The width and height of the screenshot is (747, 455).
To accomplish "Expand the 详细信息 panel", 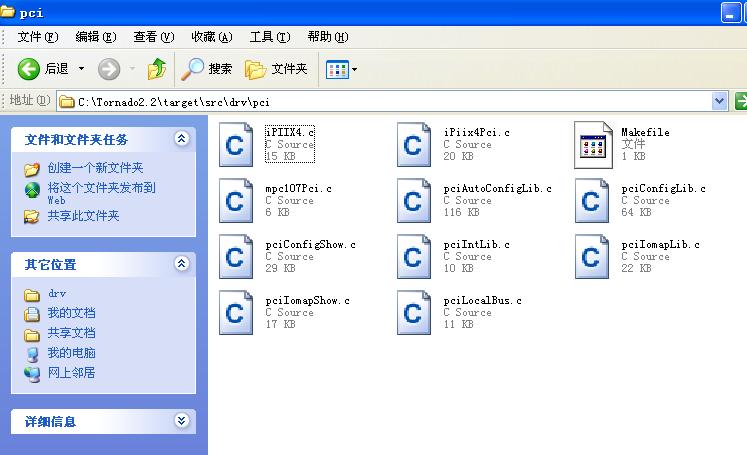I will click(x=182, y=421).
